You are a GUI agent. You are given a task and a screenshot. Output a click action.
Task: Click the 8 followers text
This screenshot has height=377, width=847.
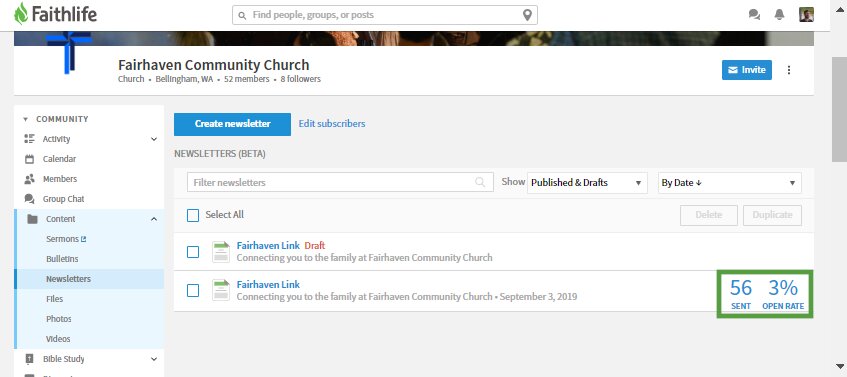(x=300, y=79)
